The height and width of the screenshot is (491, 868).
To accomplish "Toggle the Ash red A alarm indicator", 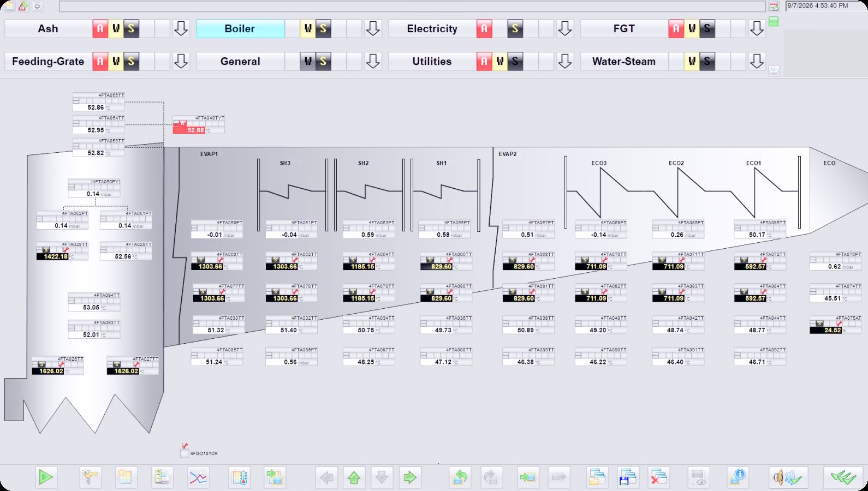I will [100, 28].
